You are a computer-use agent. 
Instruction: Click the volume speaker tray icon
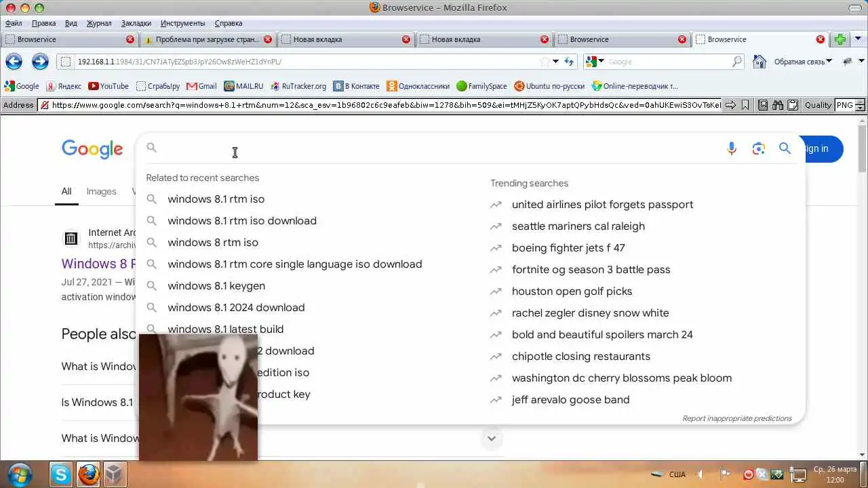pyautogui.click(x=701, y=474)
